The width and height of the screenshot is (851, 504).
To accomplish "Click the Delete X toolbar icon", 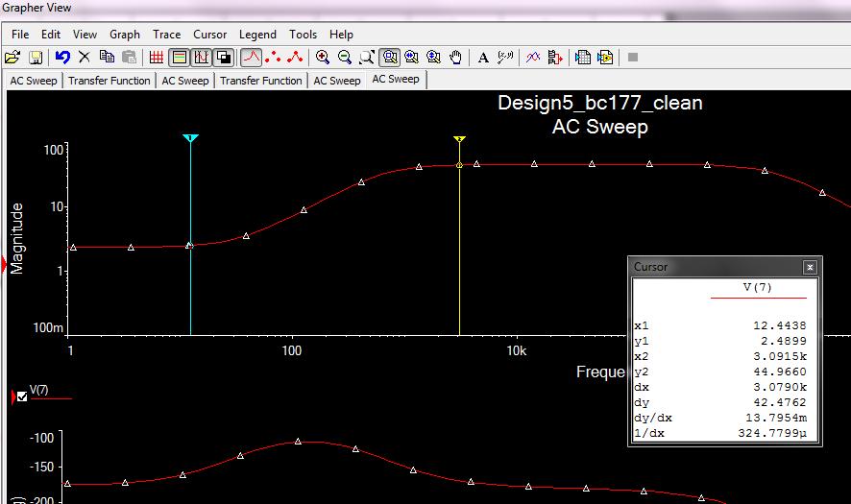I will [x=85, y=57].
